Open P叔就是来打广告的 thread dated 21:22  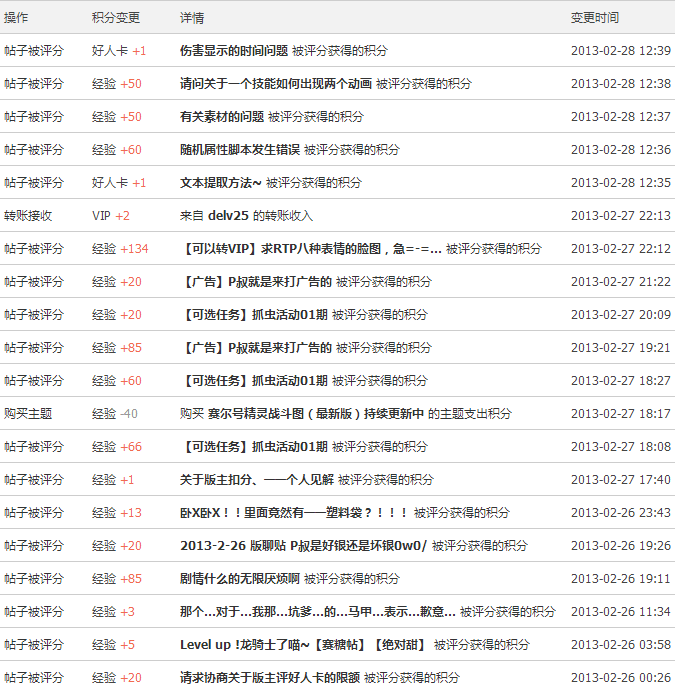coord(256,282)
